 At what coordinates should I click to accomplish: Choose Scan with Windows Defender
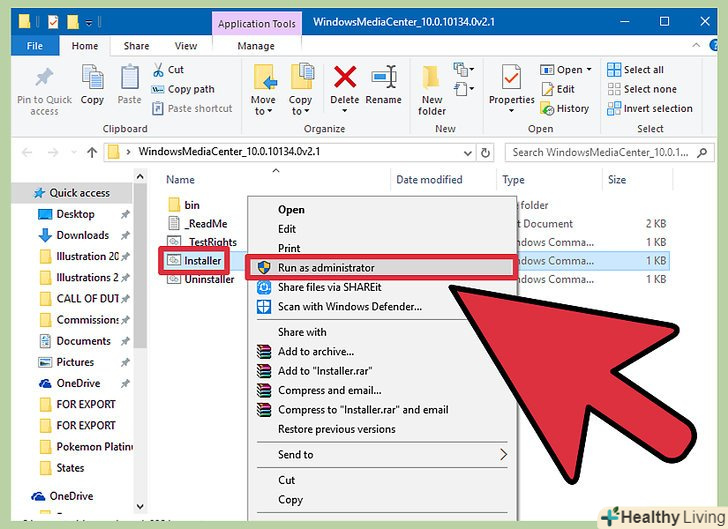[350, 307]
